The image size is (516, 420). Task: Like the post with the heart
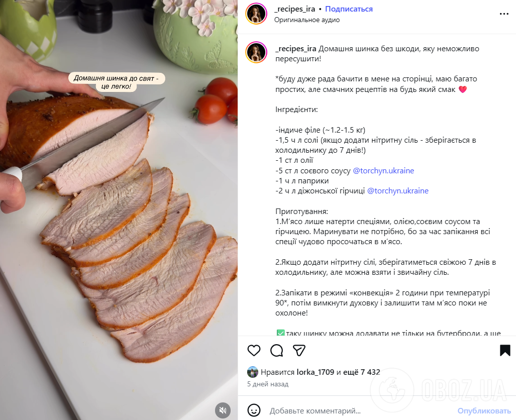(x=254, y=350)
